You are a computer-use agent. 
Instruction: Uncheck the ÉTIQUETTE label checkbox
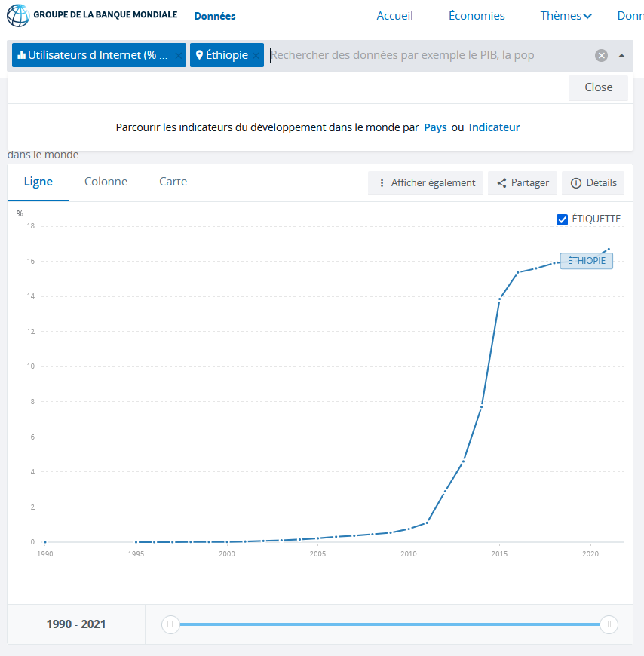(x=562, y=219)
